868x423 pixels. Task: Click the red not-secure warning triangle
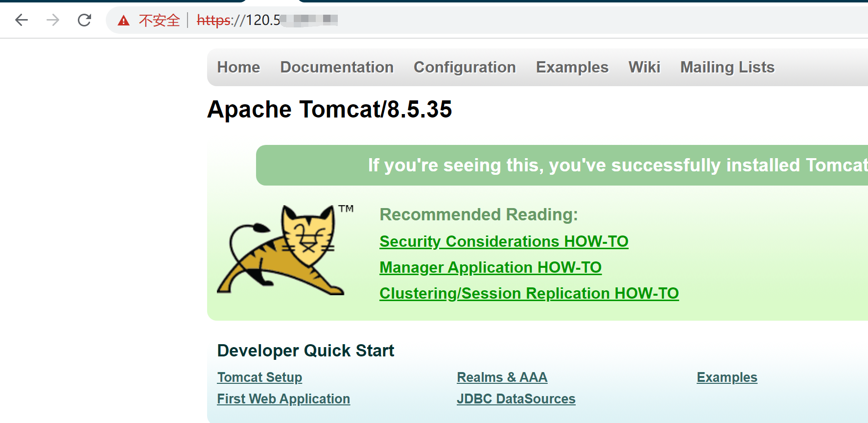click(x=123, y=20)
